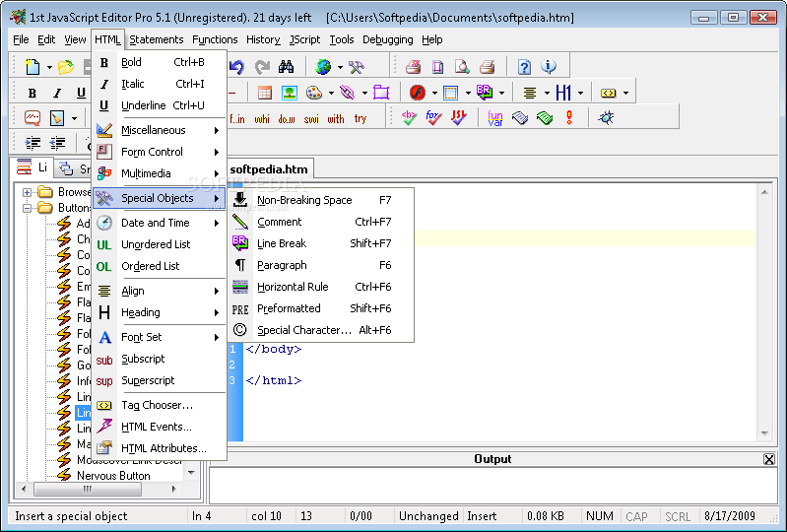Insert Horizontal Rule

(321, 287)
